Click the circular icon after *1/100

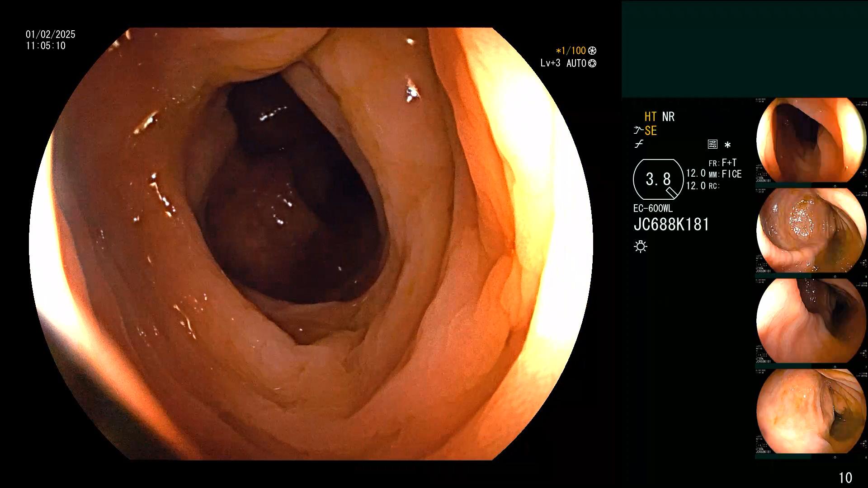click(x=592, y=51)
